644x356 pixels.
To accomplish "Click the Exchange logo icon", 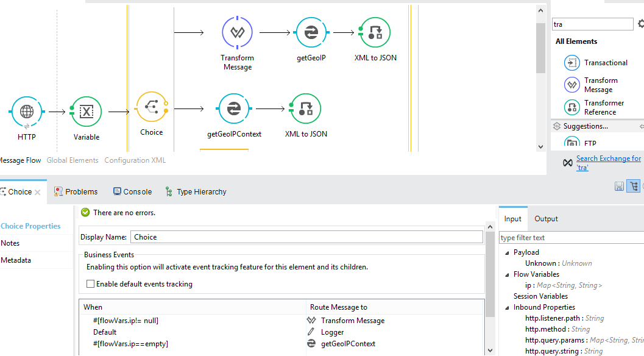I will 568,163.
